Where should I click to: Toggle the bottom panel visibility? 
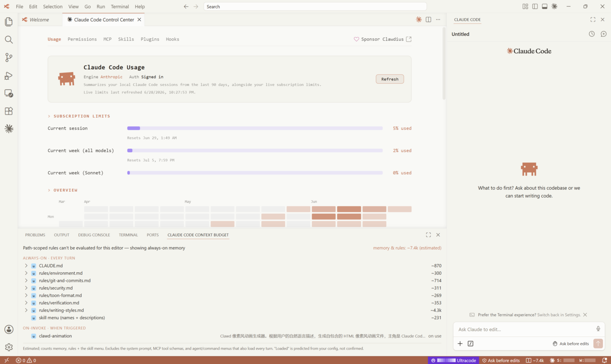[x=545, y=7]
